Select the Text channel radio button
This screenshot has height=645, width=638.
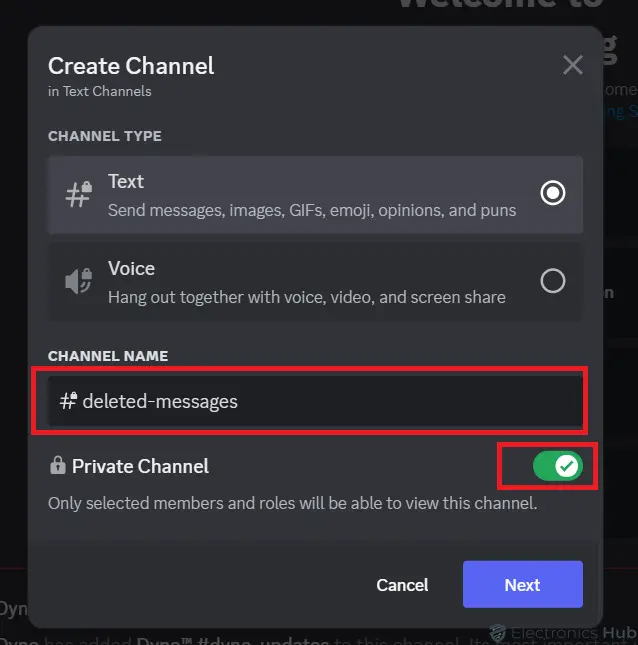tap(552, 193)
